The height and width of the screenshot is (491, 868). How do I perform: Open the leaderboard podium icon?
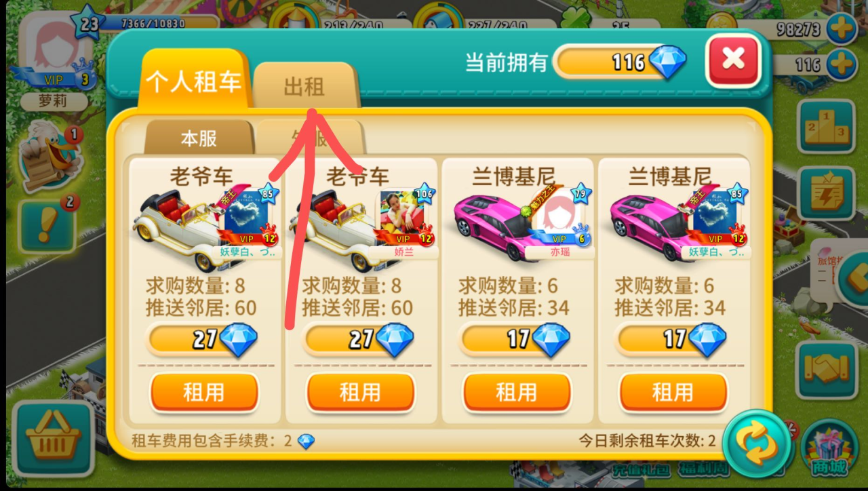pyautogui.click(x=826, y=125)
